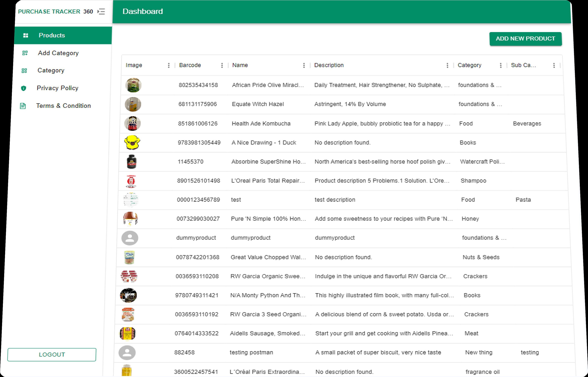Click the 'test description' cell
The height and width of the screenshot is (377, 588).
335,200
